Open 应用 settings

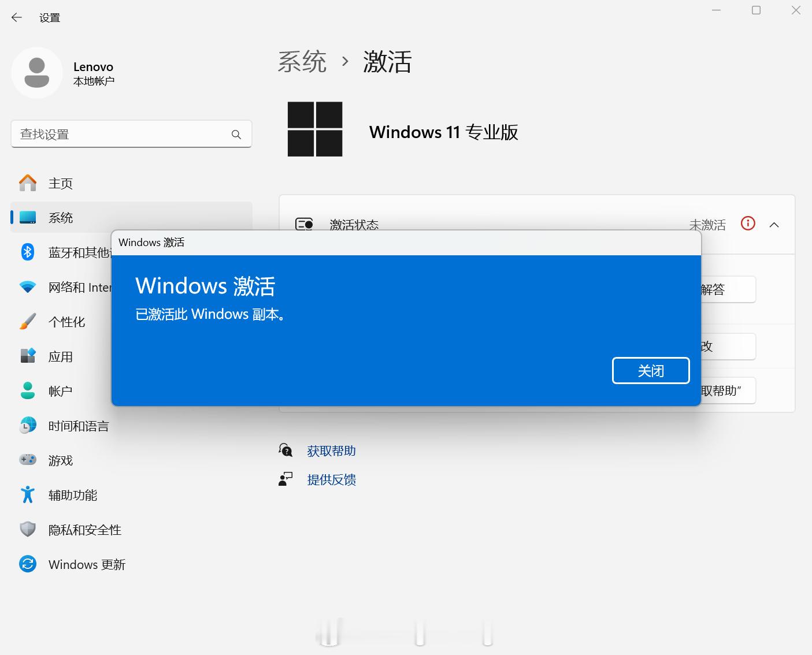pos(61,356)
